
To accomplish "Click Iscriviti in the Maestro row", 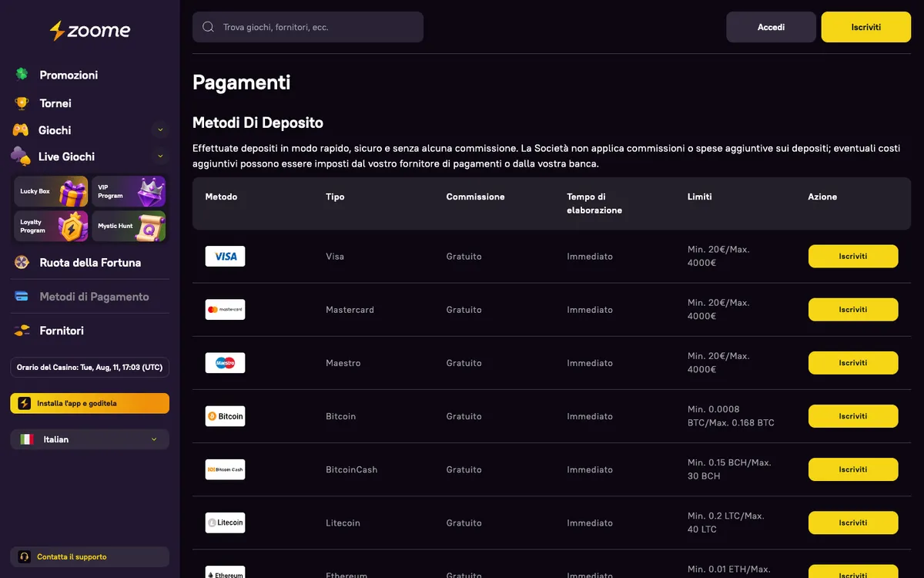I will click(x=853, y=362).
